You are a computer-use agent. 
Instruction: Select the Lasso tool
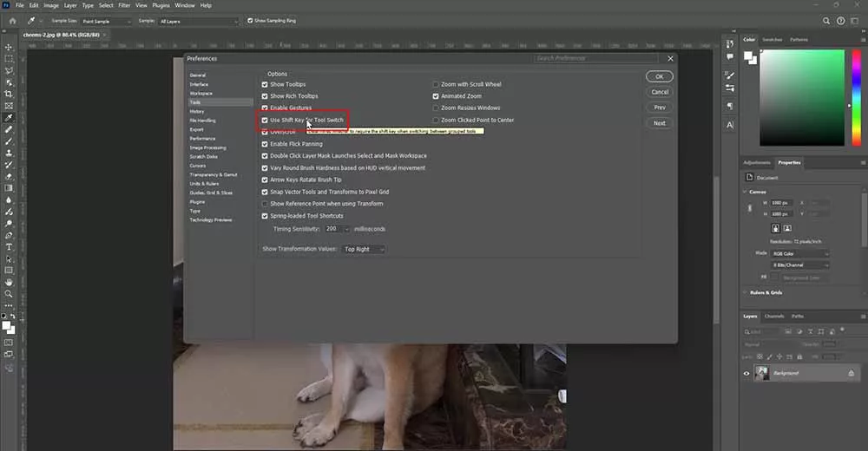(9, 70)
